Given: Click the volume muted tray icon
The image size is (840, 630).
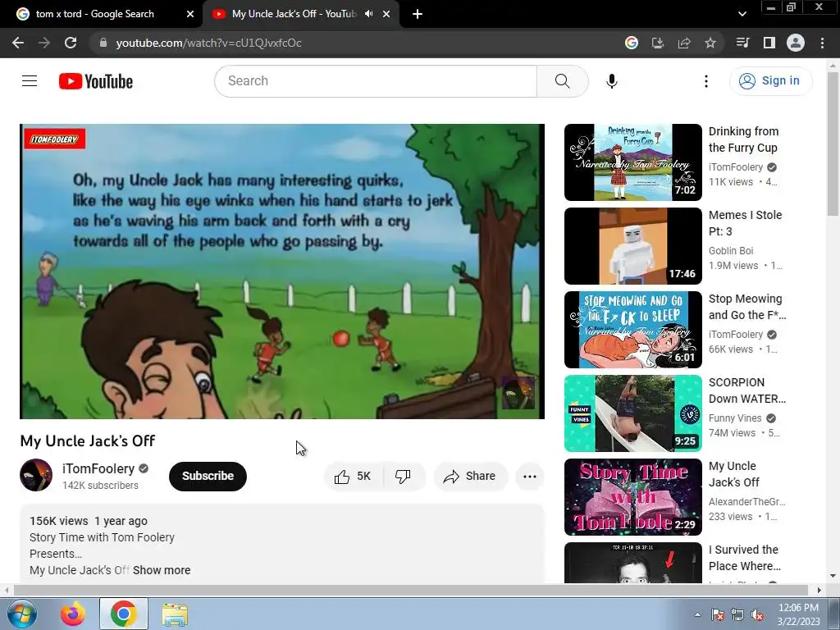Looking at the screenshot, I should coord(757,614).
